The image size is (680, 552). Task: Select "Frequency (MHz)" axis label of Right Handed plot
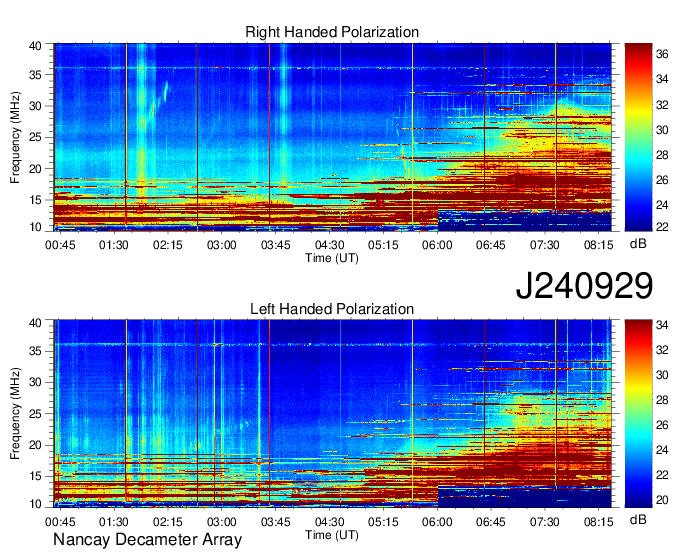(15, 137)
